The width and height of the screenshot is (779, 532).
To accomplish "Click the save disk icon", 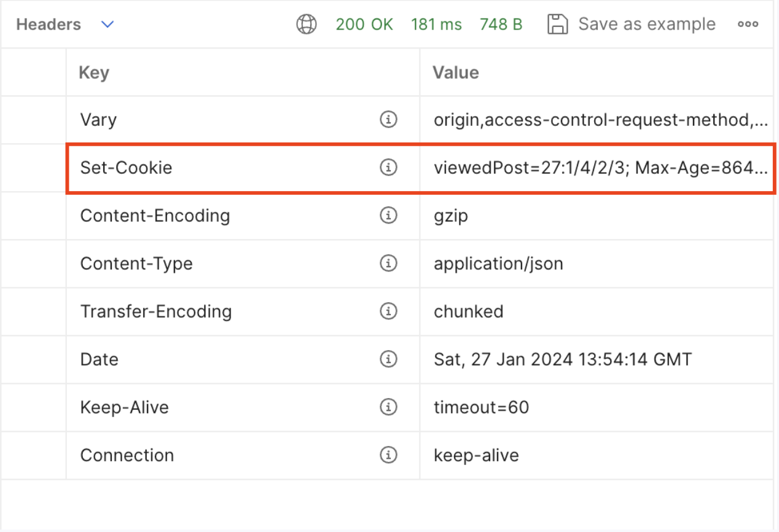I will tap(557, 25).
